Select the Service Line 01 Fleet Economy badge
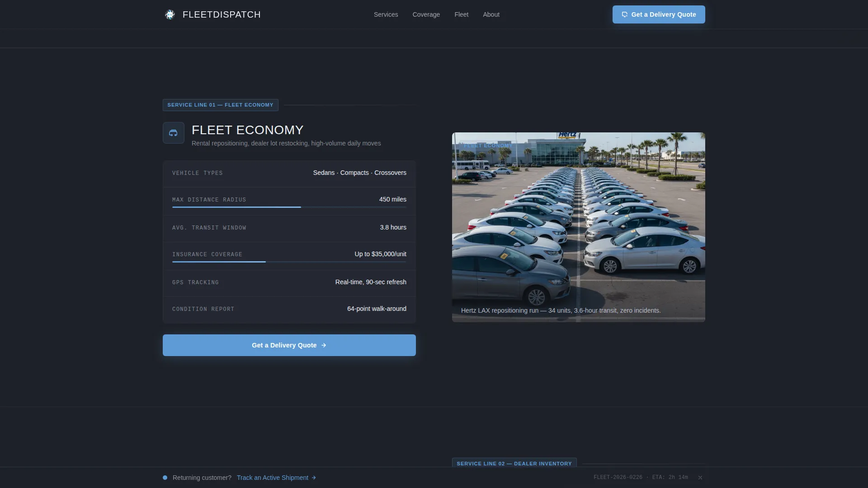This screenshot has height=488, width=868. pyautogui.click(x=220, y=105)
